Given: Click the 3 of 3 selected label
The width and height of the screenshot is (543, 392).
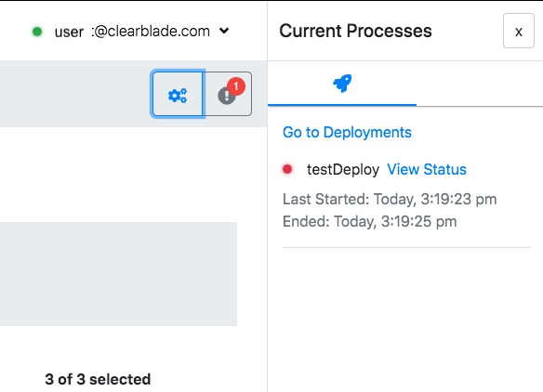Looking at the screenshot, I should (98, 379).
